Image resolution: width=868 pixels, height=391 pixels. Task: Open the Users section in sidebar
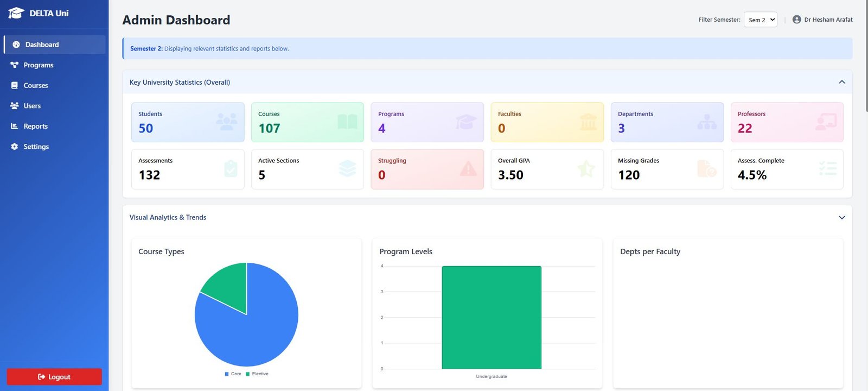32,106
